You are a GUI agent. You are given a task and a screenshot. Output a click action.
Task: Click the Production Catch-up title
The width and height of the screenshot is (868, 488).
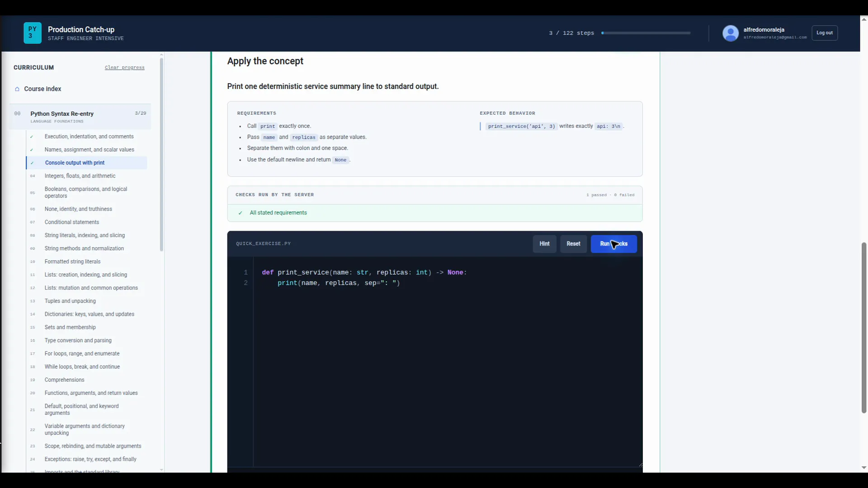tap(81, 29)
